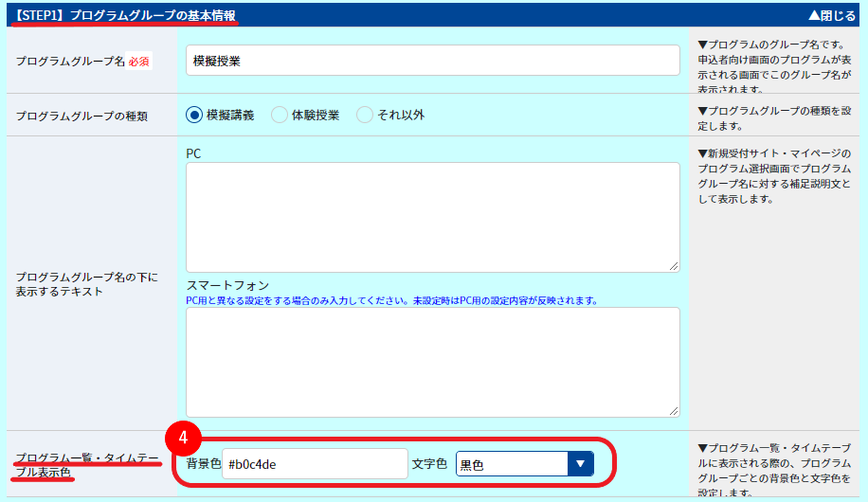Click the スマートフォン label
The height and width of the screenshot is (502, 868).
click(227, 286)
